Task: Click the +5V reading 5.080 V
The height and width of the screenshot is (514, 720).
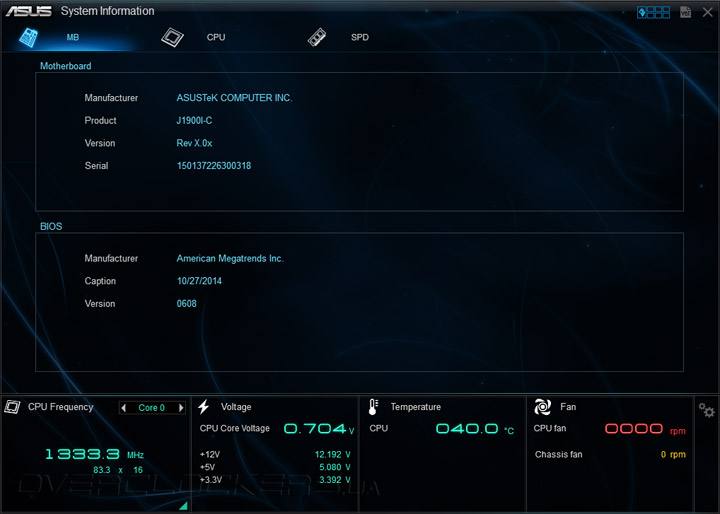Action: tap(335, 467)
